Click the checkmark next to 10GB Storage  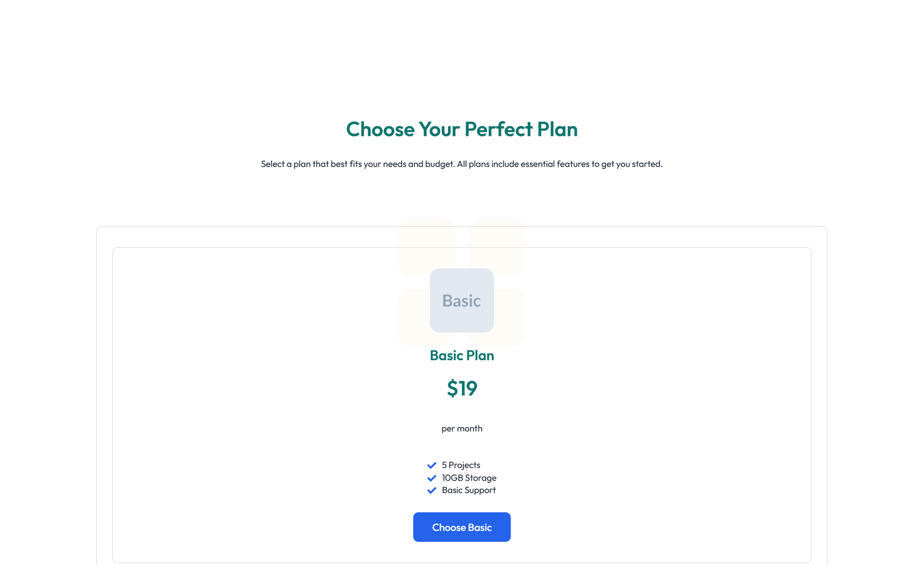click(431, 478)
